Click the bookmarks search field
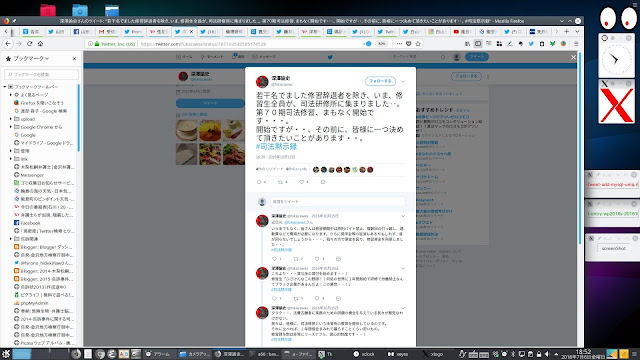 [x=41, y=74]
